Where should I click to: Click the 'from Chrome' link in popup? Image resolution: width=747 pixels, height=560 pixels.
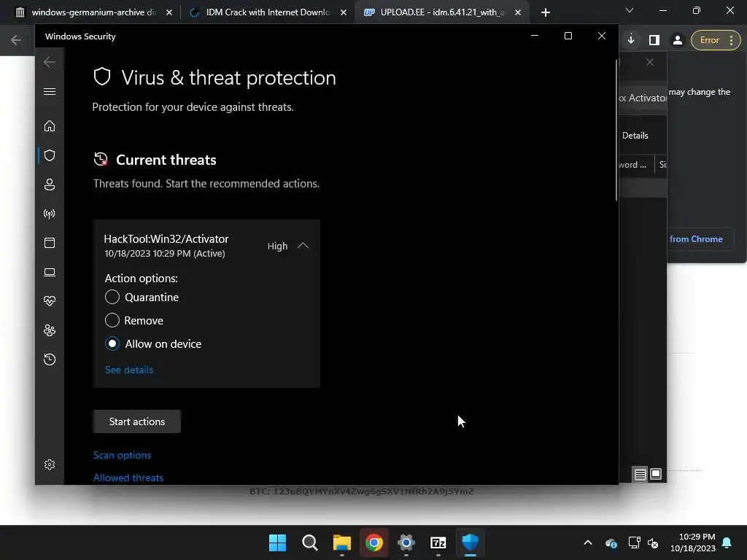click(x=696, y=239)
